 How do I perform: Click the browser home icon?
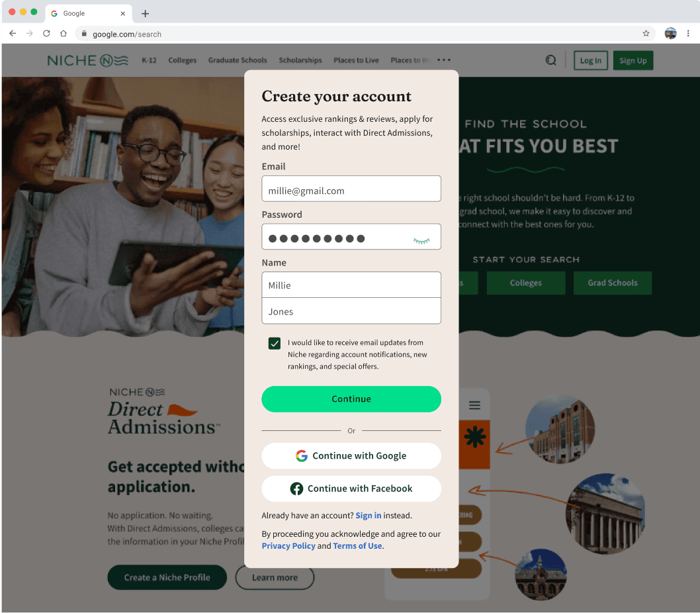click(64, 34)
